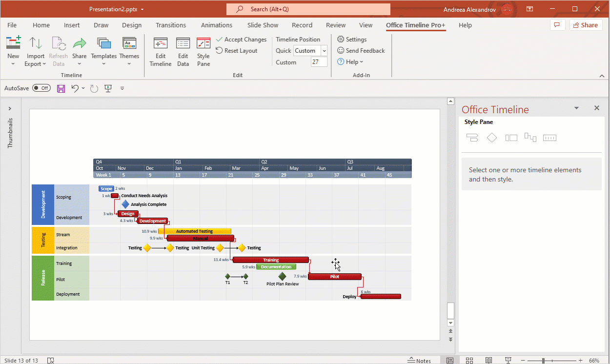Select the milestone diamond style icon
Screen dimensions: 610x364
click(x=492, y=138)
